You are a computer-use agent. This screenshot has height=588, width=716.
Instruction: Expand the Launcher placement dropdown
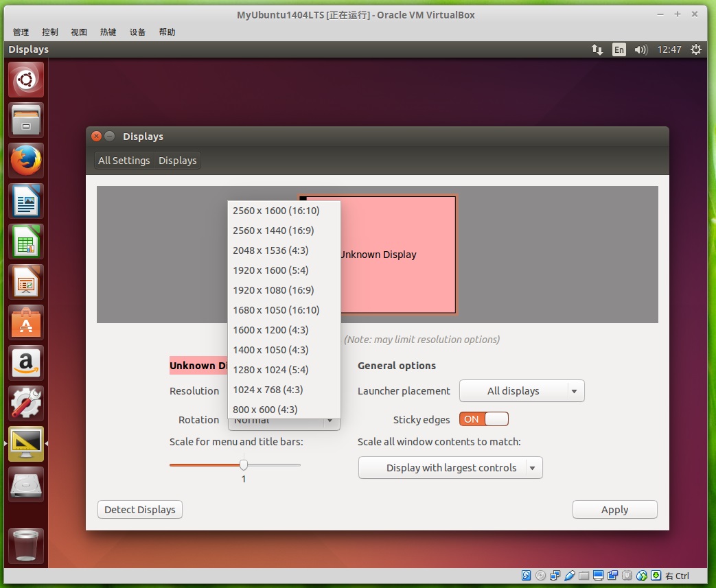tap(521, 391)
